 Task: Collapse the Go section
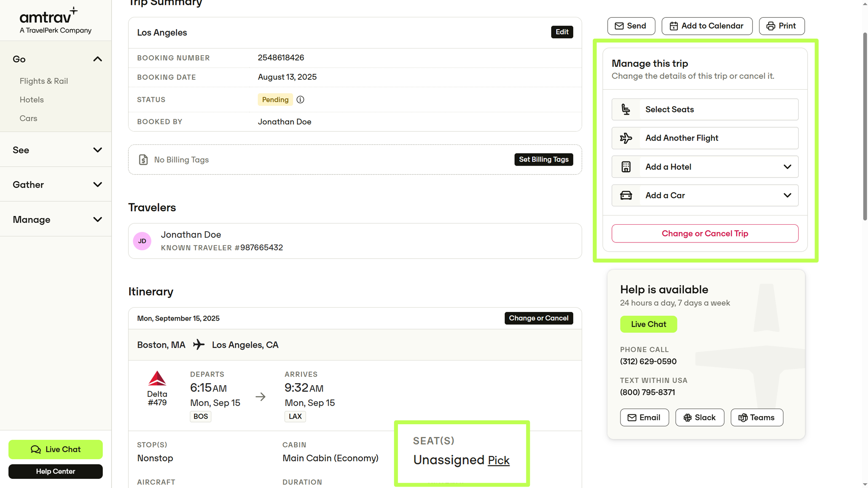click(98, 59)
